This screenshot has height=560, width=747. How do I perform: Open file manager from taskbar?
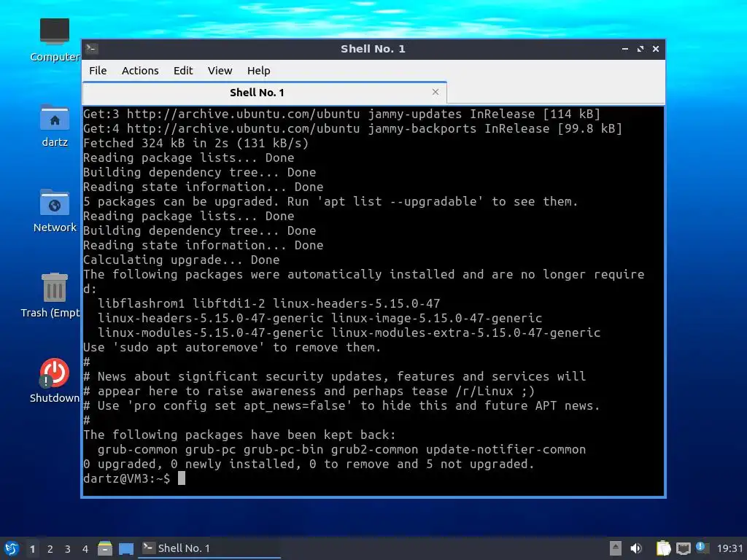coord(105,548)
